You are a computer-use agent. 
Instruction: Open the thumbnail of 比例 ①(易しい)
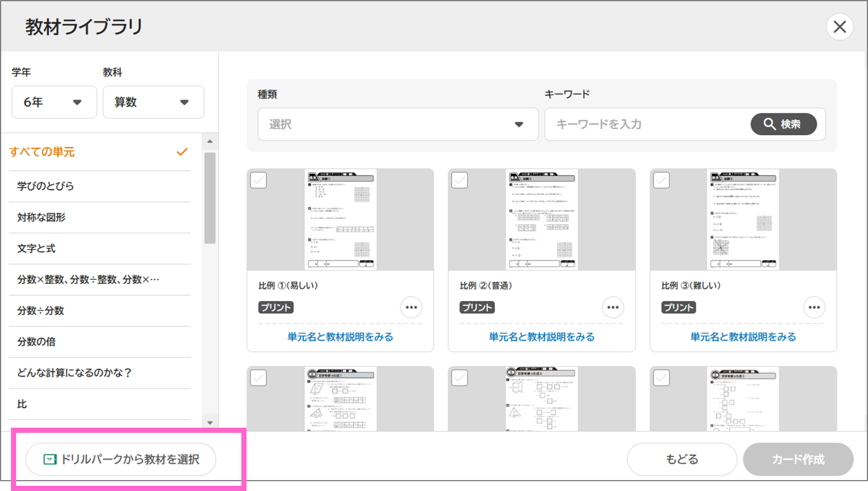click(340, 219)
